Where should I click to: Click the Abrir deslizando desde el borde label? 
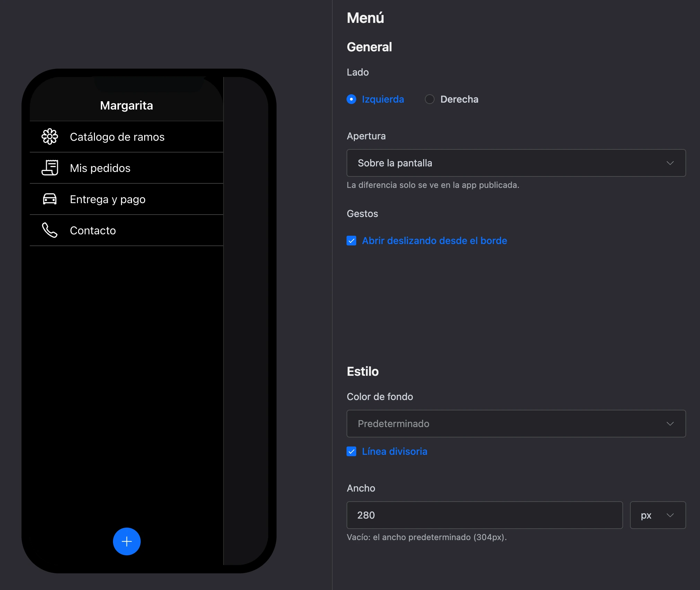(x=435, y=241)
